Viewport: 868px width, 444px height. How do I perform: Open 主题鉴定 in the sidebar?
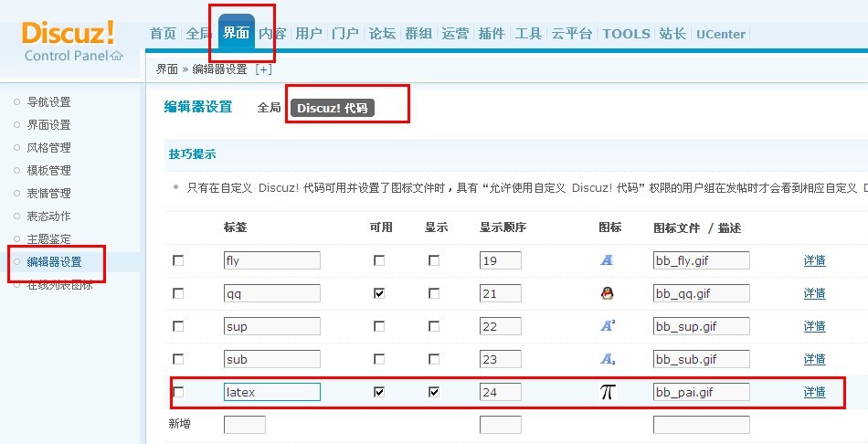tap(48, 239)
